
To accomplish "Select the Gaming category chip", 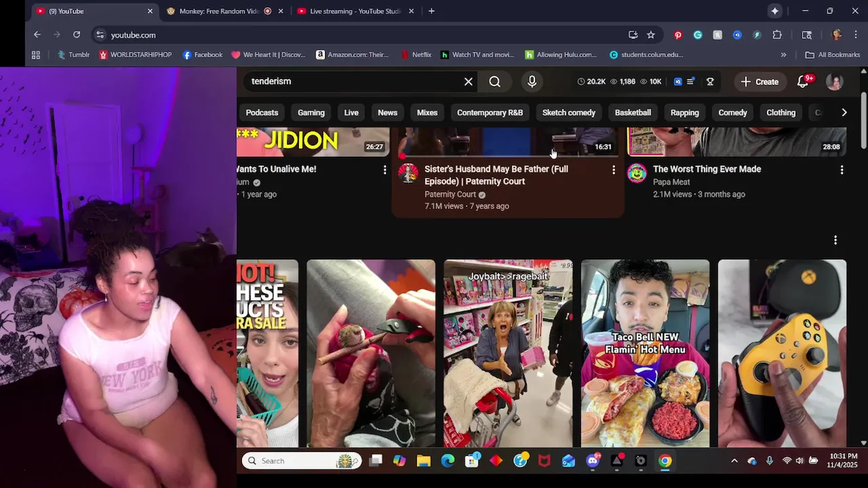I will 311,113.
